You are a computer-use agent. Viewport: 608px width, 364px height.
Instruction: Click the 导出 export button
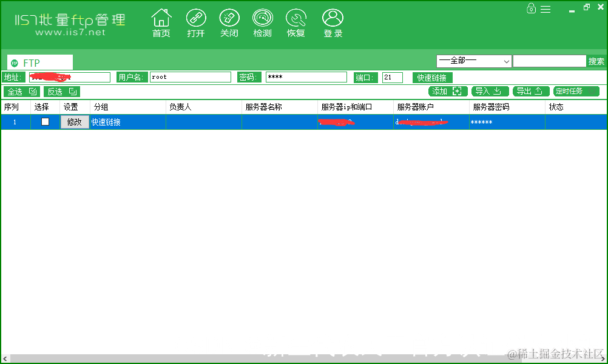(531, 91)
